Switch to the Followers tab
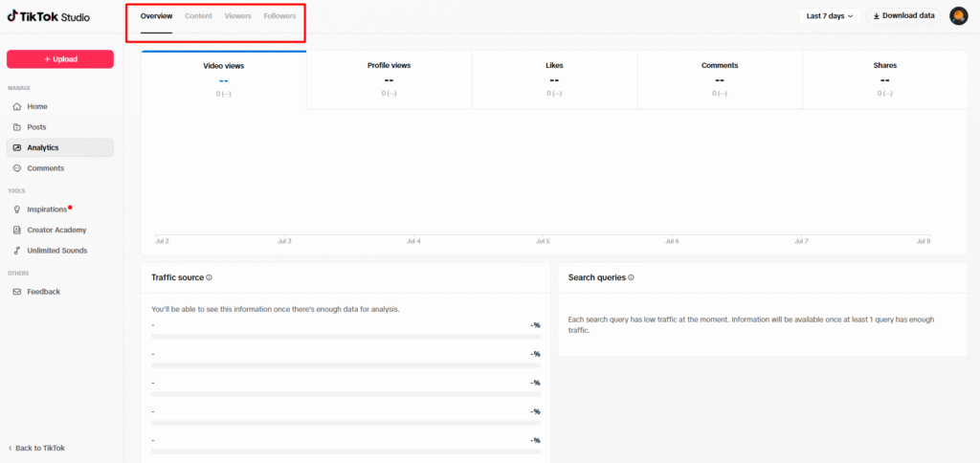980x463 pixels. point(279,16)
